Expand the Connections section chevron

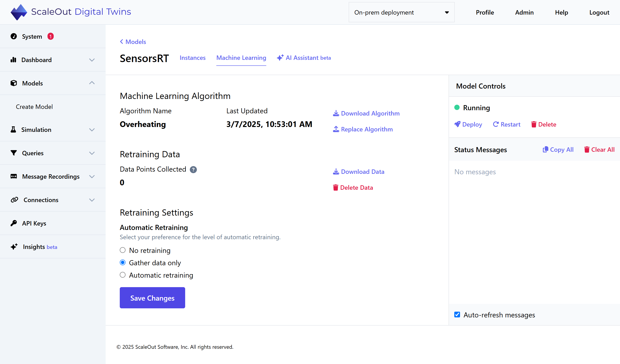pos(92,200)
